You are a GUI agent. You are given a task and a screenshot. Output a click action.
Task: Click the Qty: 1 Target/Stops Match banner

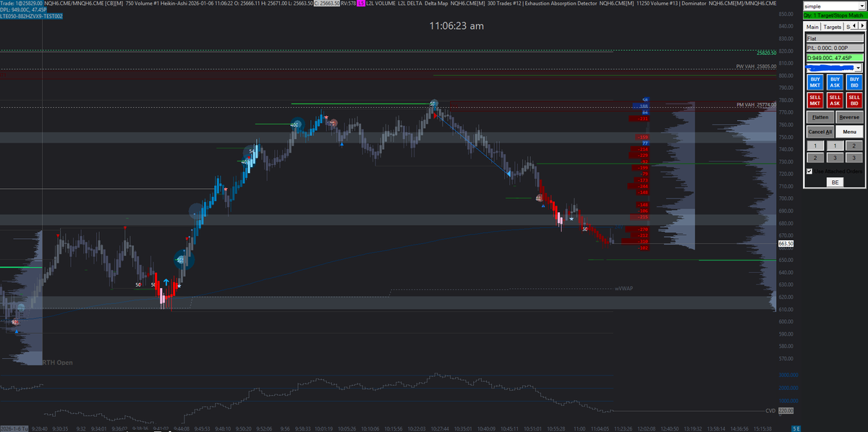pos(835,15)
